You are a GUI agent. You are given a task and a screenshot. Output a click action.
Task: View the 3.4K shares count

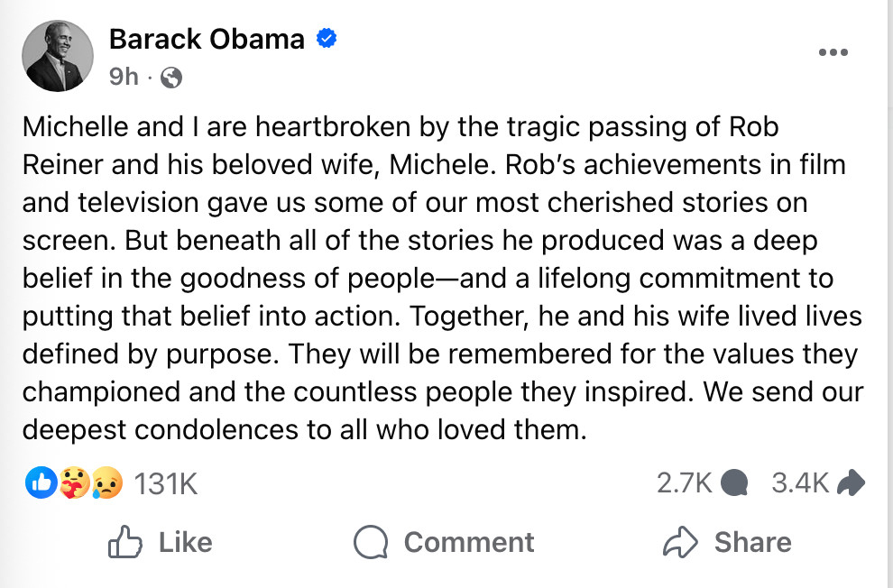click(799, 484)
